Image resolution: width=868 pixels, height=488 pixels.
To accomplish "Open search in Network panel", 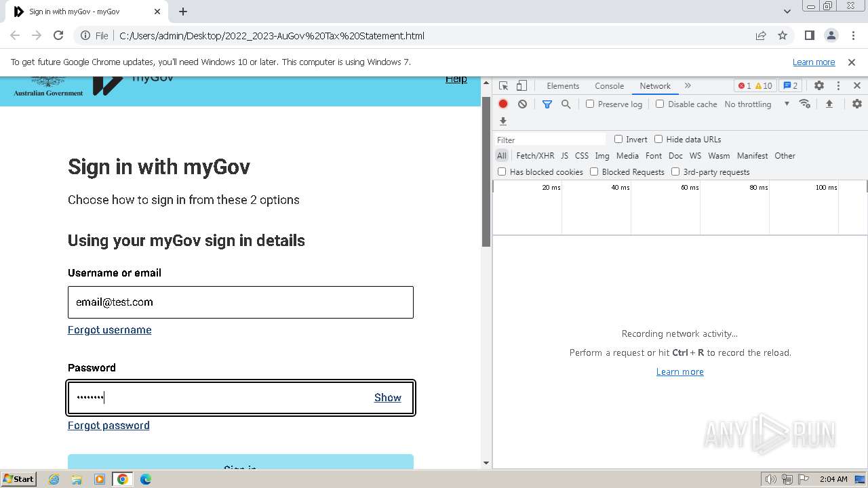I will pyautogui.click(x=566, y=104).
